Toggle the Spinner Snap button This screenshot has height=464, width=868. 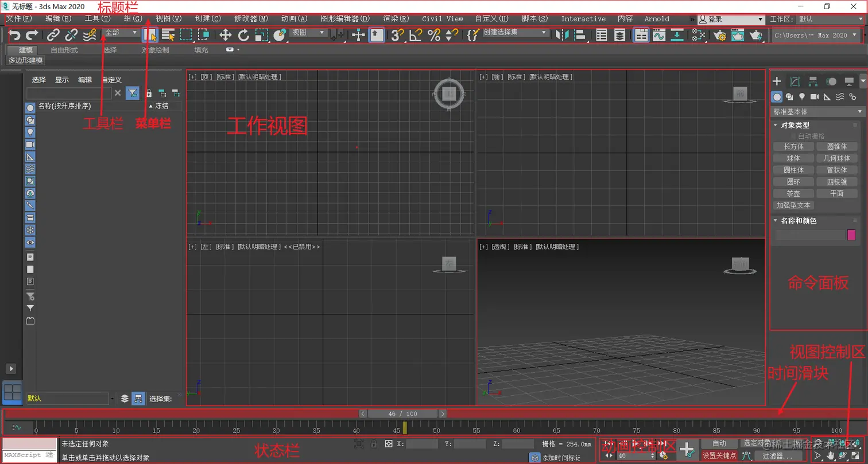(x=452, y=36)
